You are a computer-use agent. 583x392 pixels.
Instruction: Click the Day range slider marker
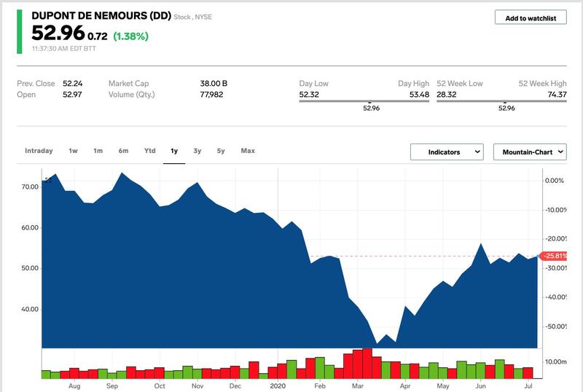tap(369, 102)
